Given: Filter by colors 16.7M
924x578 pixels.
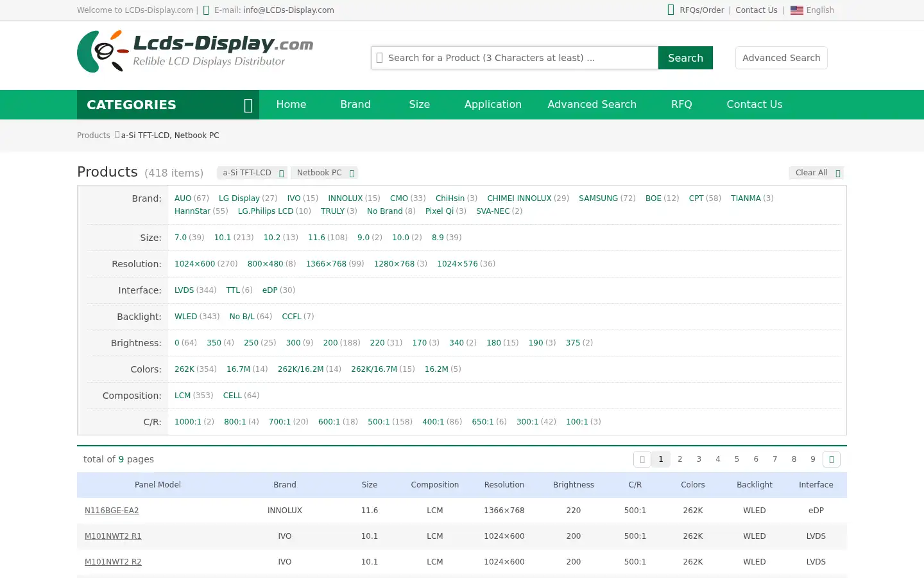Looking at the screenshot, I should click(238, 369).
